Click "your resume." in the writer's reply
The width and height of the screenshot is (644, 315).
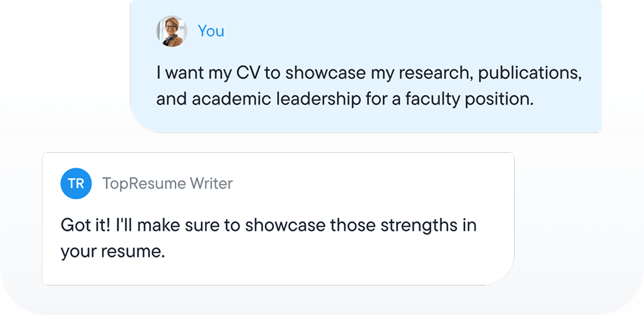pos(112,251)
